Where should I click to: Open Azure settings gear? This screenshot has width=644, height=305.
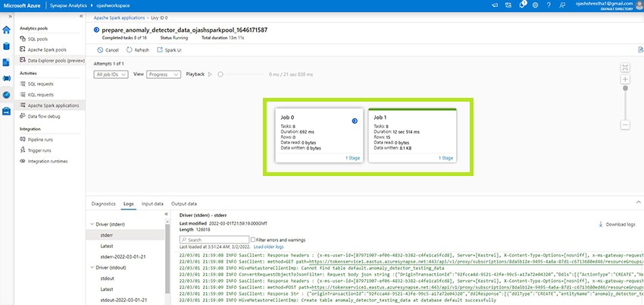535,5
